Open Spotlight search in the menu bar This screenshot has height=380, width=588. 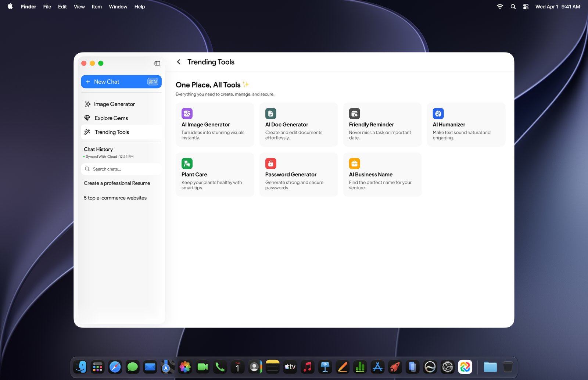[513, 7]
